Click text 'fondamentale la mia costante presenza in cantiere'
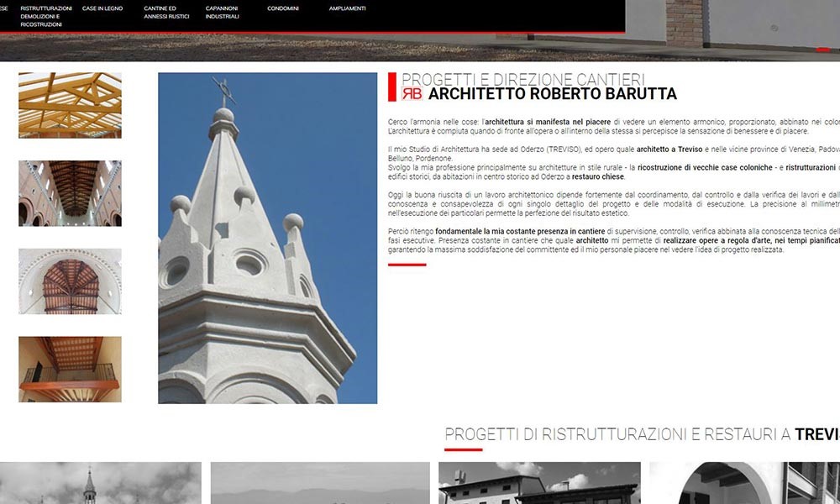Image resolution: width=840 pixels, height=504 pixels. pyautogui.click(x=520, y=231)
